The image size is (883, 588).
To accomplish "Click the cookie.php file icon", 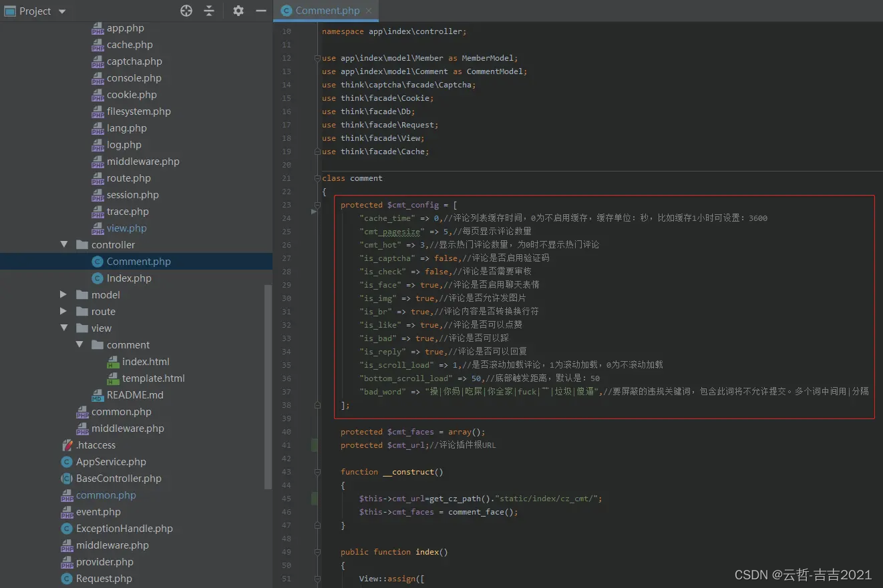I will pyautogui.click(x=98, y=95).
